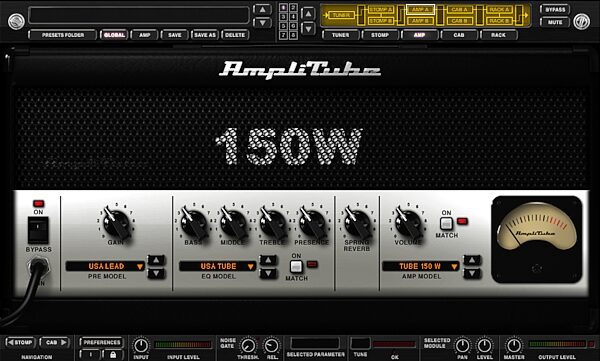Click routing down arrow beside number grid

pyautogui.click(x=308, y=29)
